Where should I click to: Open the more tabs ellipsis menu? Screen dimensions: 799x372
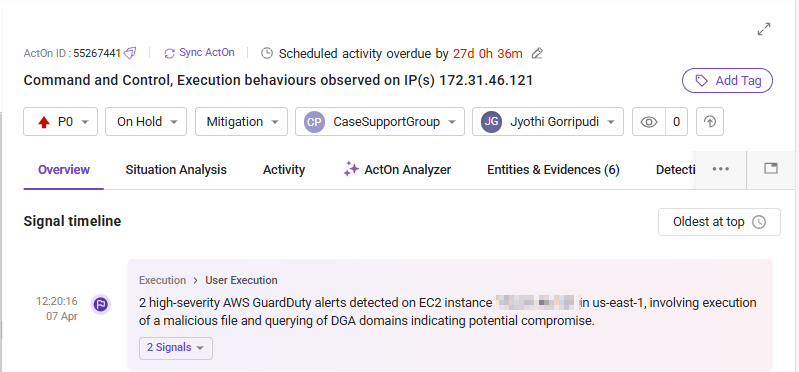[721, 169]
